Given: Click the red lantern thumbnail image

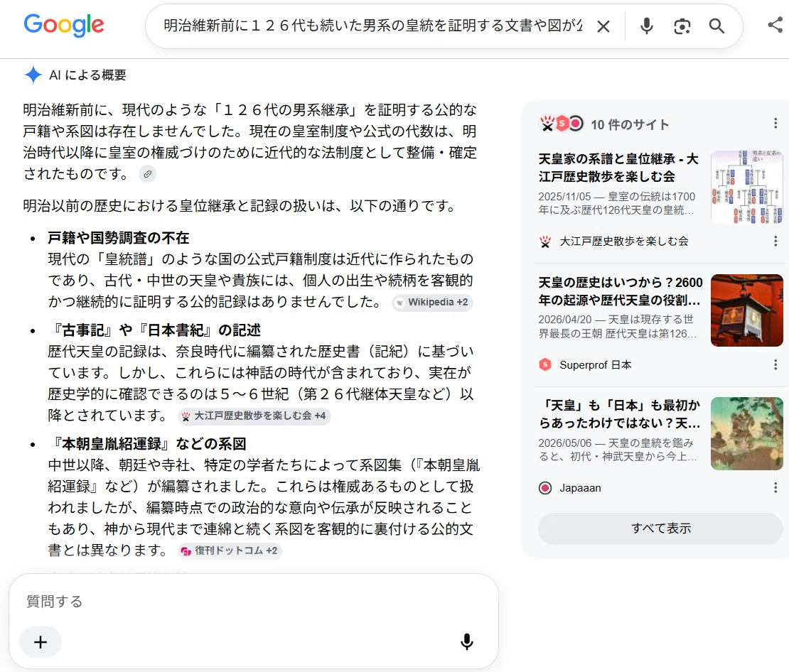Looking at the screenshot, I should point(747,310).
